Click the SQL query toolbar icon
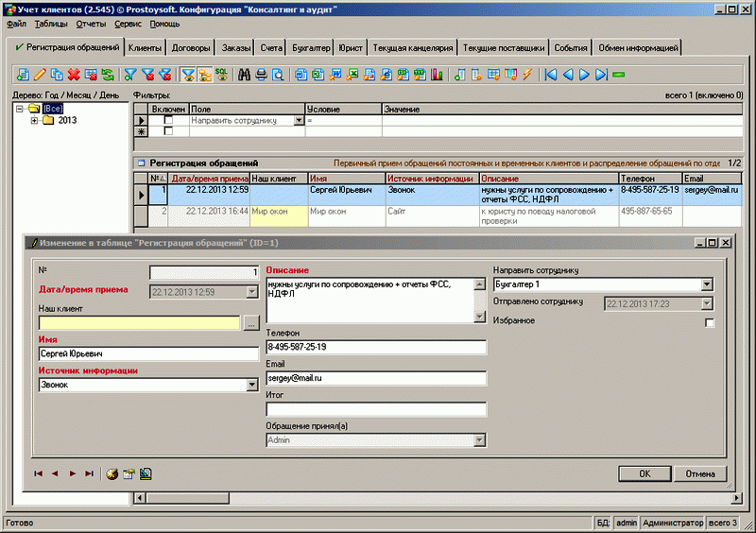The height and width of the screenshot is (533, 756). [x=221, y=74]
